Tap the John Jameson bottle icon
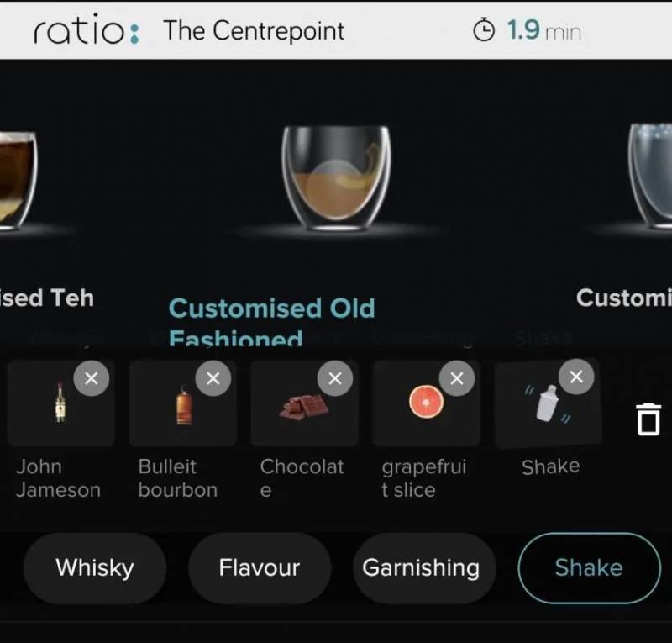 point(60,403)
